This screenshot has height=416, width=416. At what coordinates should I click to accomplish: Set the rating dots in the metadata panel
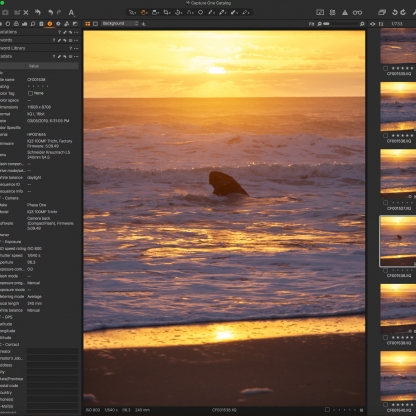38,87
